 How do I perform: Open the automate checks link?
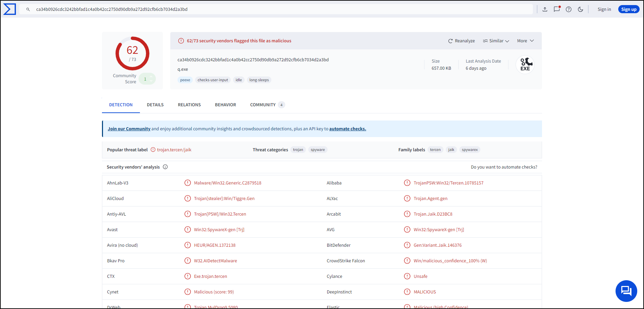click(348, 129)
